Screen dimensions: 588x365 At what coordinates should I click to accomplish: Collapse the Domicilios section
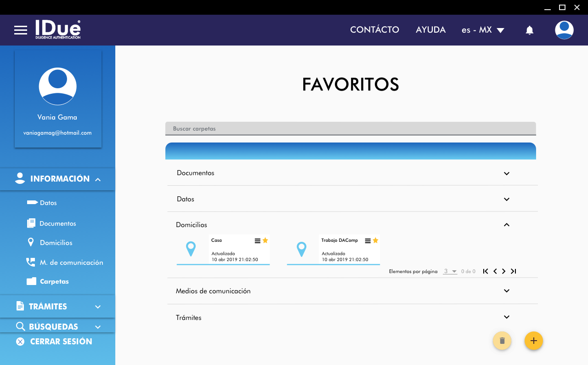coord(506,225)
